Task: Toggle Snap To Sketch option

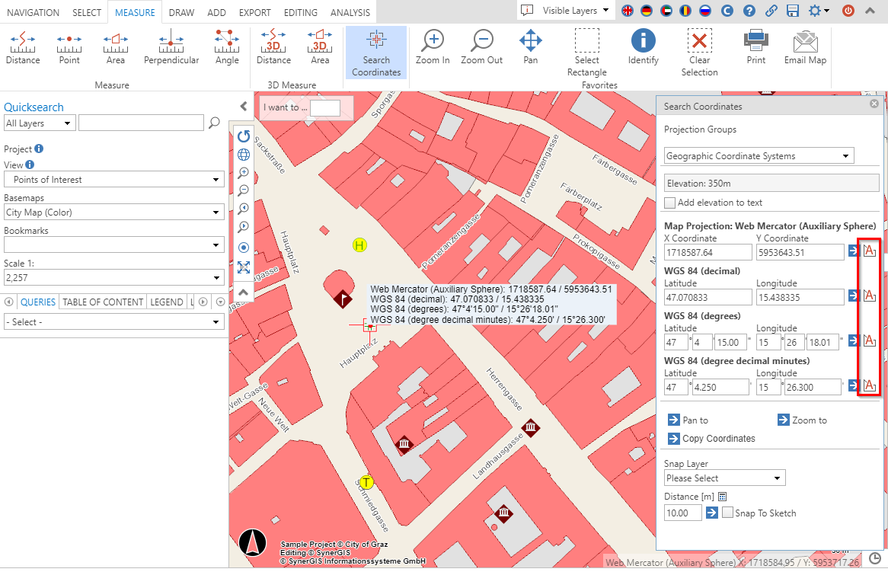Action: point(727,513)
